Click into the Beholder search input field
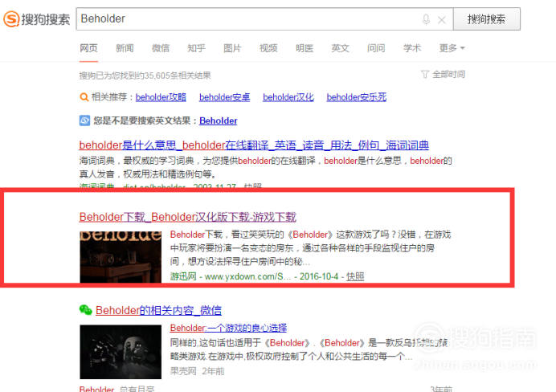The height and width of the screenshot is (392, 556). click(x=248, y=18)
